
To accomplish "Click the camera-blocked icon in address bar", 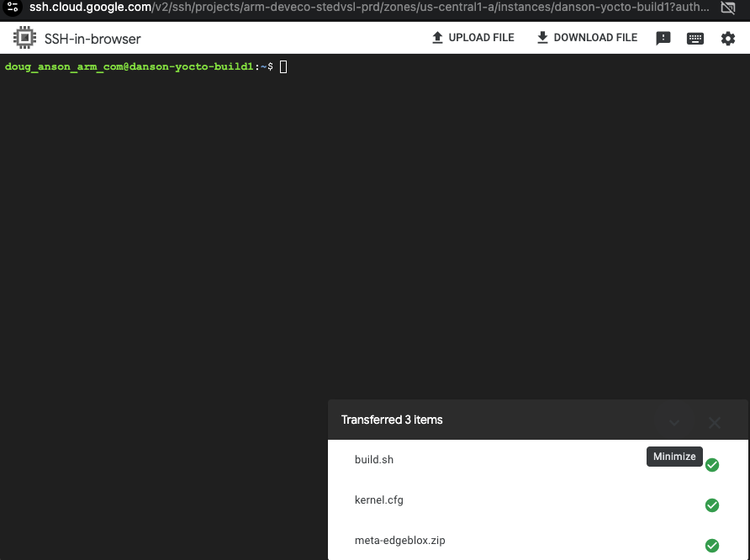I will 728,9.
